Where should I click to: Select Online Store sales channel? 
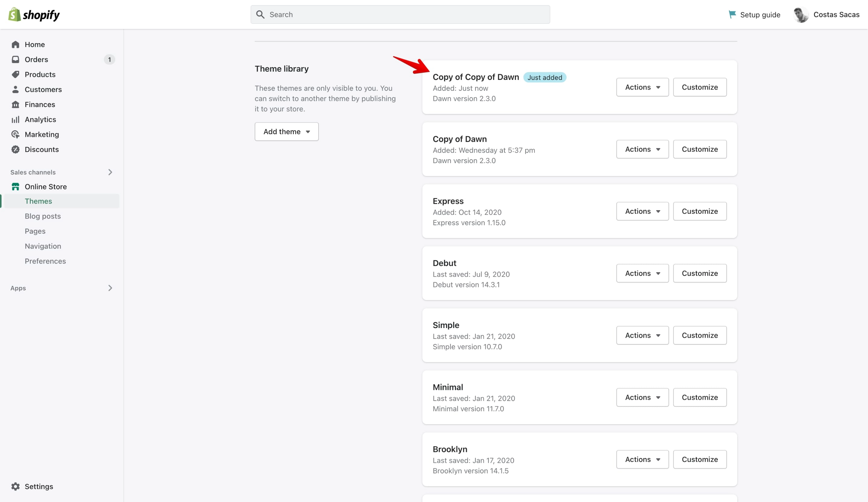click(x=46, y=186)
